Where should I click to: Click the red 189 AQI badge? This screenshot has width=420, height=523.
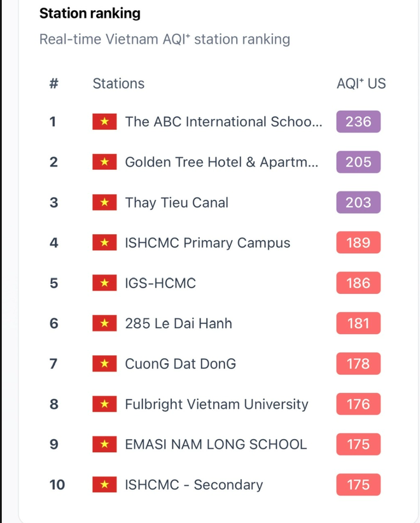point(358,243)
